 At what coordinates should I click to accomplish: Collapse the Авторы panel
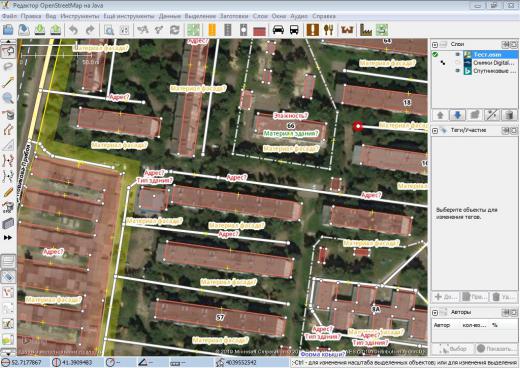[x=435, y=312]
